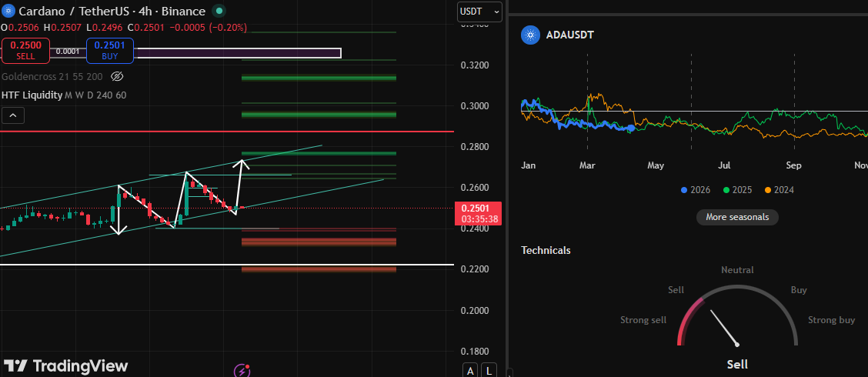Click the Strong sell gauge label
868x377 pixels.
pyautogui.click(x=643, y=320)
